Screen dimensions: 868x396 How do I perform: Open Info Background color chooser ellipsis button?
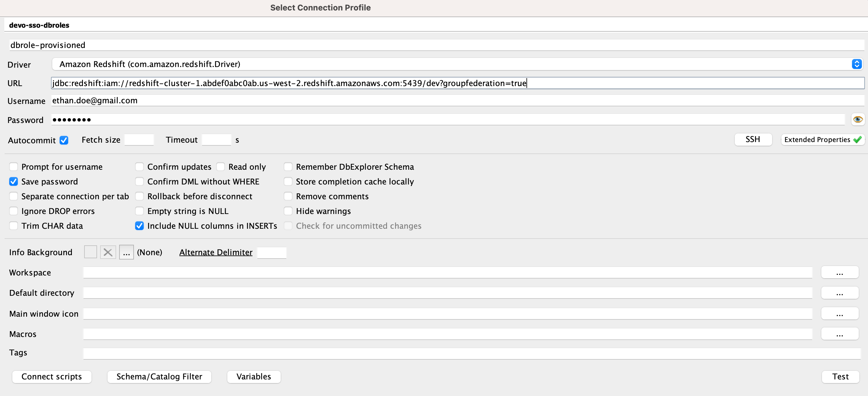point(126,252)
